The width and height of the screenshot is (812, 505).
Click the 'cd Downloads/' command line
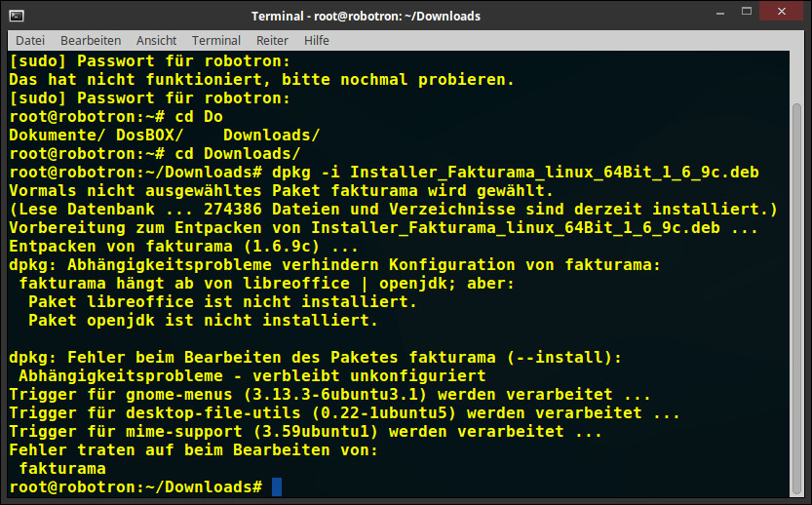pyautogui.click(x=155, y=153)
